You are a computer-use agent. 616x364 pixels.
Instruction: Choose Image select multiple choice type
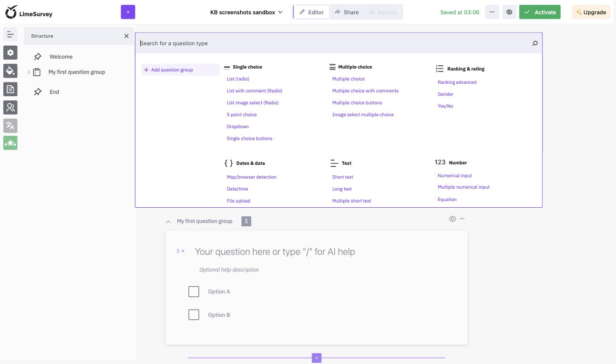[x=363, y=115]
